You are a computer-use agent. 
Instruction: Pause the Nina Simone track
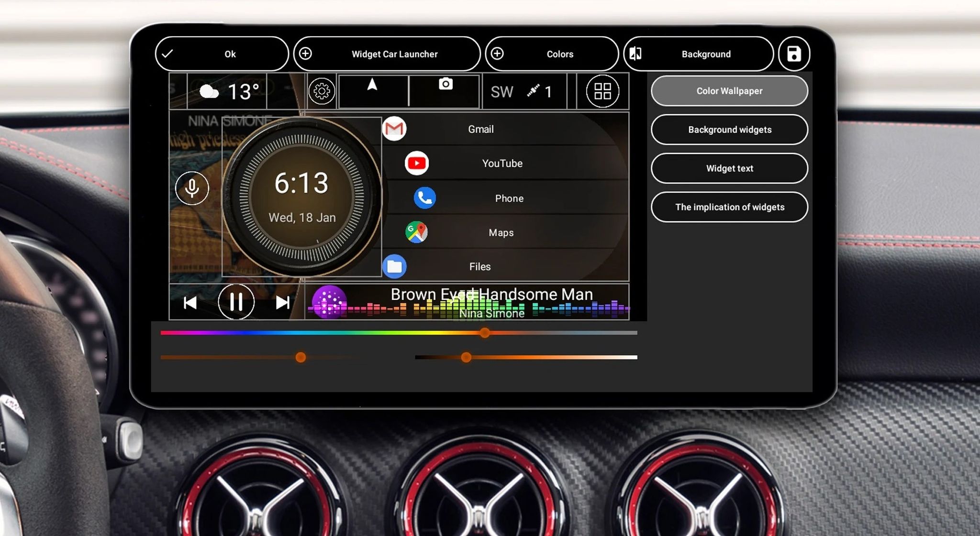pos(235,301)
